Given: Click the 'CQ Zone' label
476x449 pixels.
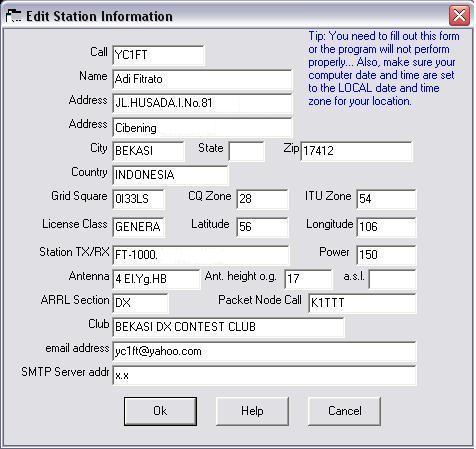Looking at the screenshot, I should [x=210, y=196].
